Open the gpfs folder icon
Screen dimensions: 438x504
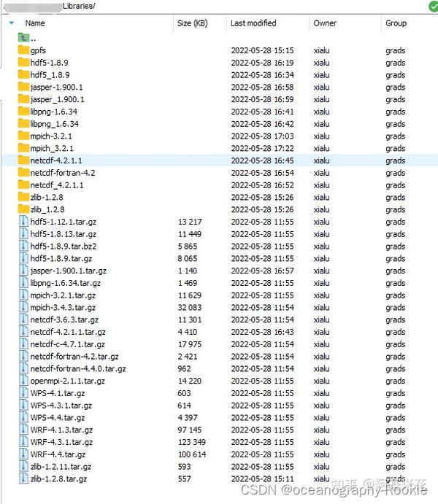(23, 50)
